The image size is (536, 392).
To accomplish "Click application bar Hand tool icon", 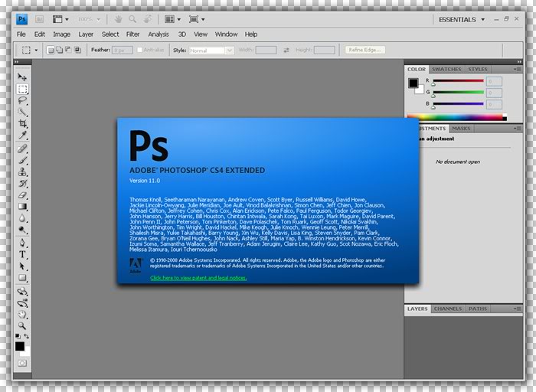I will [x=118, y=19].
